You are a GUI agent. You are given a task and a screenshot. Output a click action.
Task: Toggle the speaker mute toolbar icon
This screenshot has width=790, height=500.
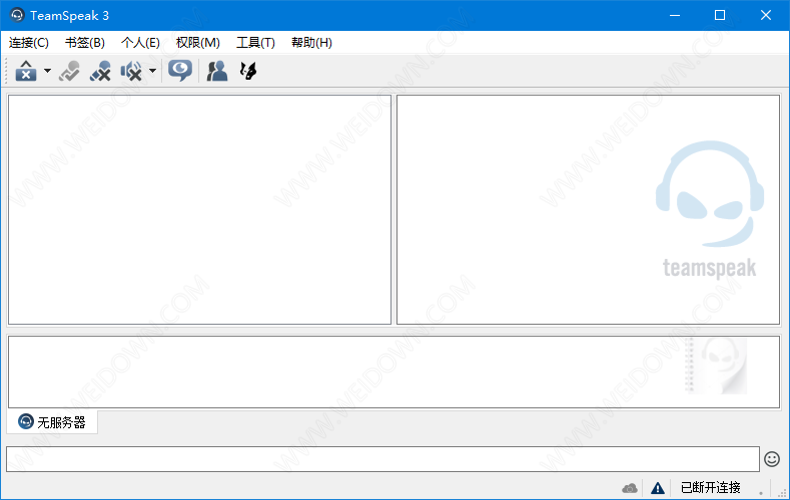(x=131, y=71)
